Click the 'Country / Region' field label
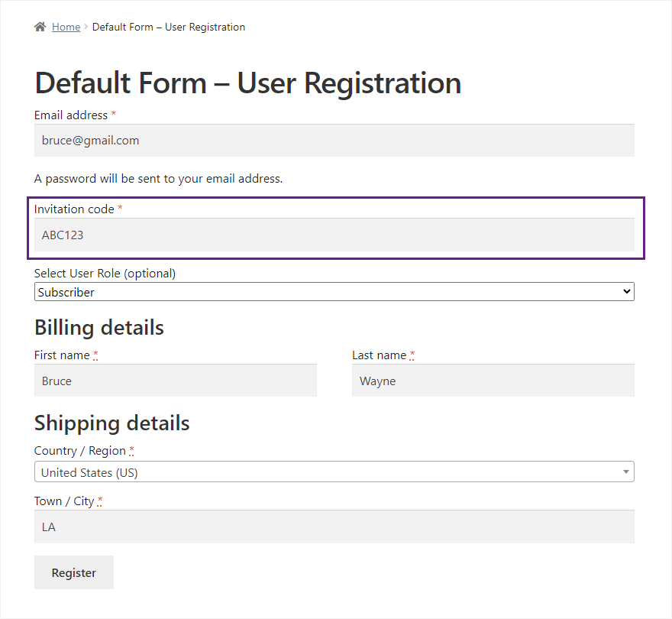Image resolution: width=672 pixels, height=619 pixels. point(80,451)
